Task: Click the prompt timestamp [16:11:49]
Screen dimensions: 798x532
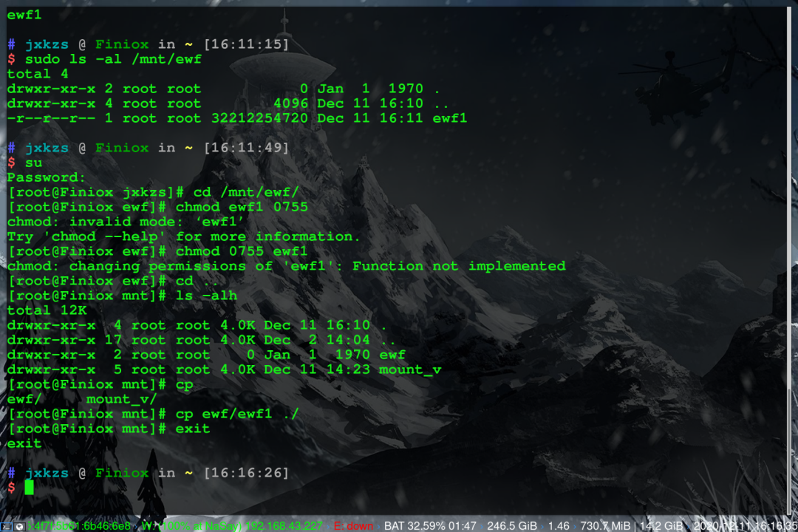Action: click(x=246, y=148)
